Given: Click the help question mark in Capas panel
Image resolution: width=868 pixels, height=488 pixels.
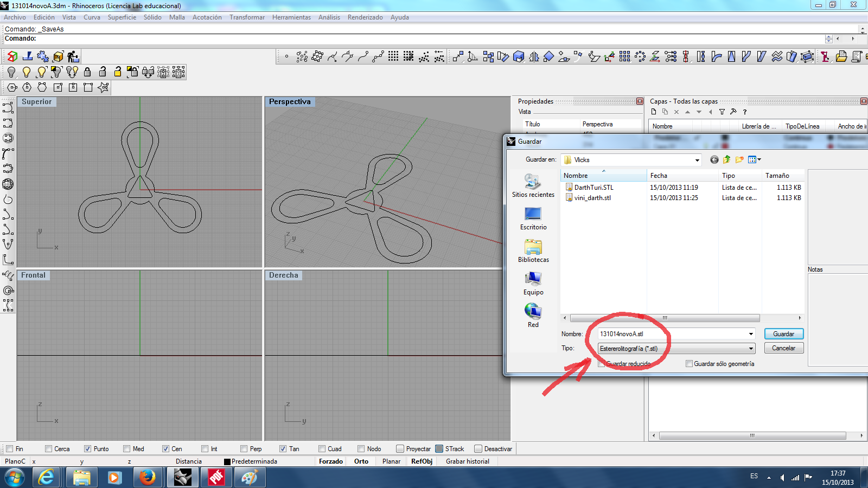Looking at the screenshot, I should coord(745,112).
